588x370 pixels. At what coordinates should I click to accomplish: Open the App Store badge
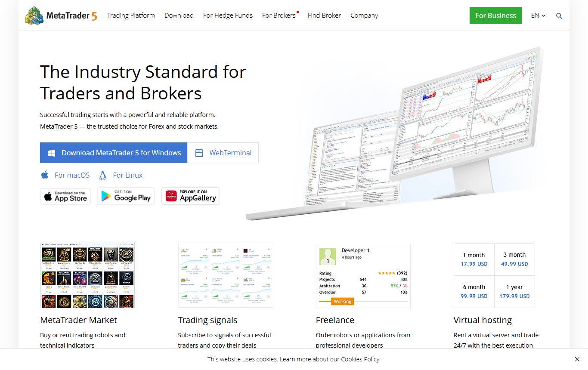(65, 196)
